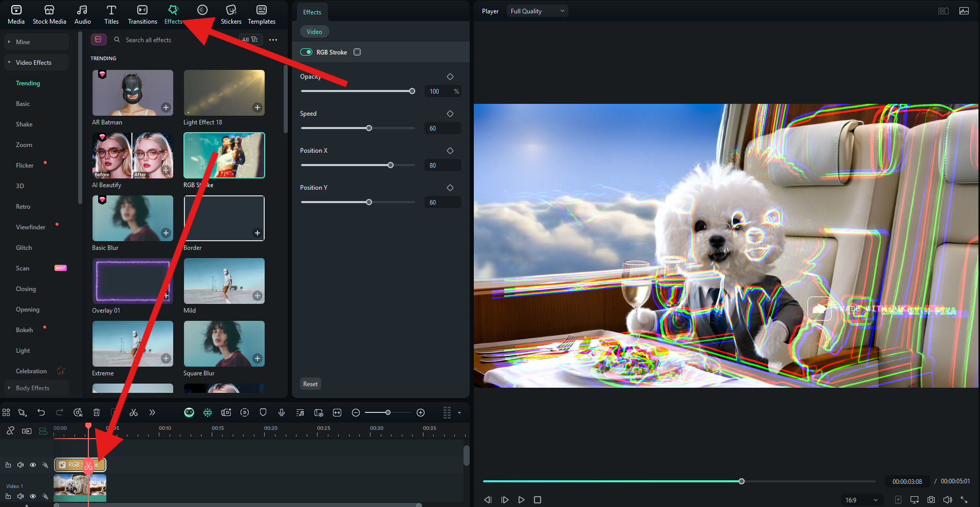Toggle the RGB Stroke effect switch
This screenshot has height=507, width=980.
click(x=306, y=52)
